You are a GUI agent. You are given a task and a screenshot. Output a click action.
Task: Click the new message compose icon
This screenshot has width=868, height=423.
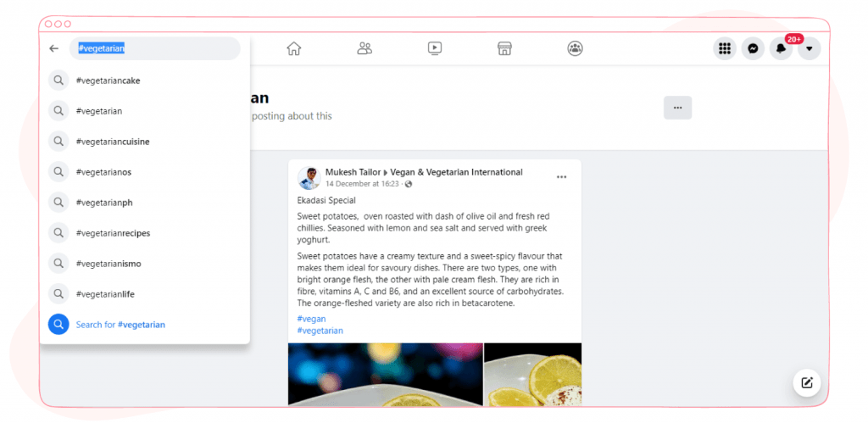pyautogui.click(x=807, y=382)
